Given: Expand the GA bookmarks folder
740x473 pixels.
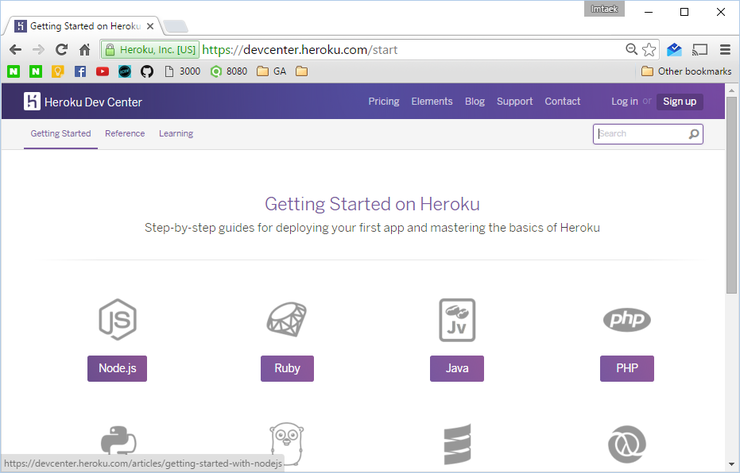Looking at the screenshot, I should point(271,71).
